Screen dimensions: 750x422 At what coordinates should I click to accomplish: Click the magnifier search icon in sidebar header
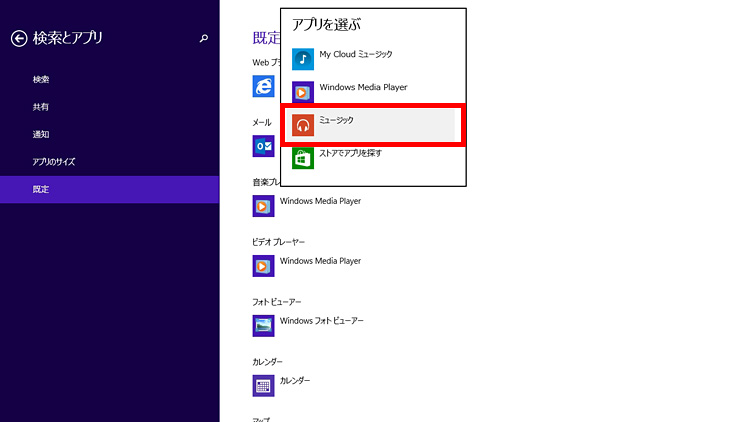[204, 39]
